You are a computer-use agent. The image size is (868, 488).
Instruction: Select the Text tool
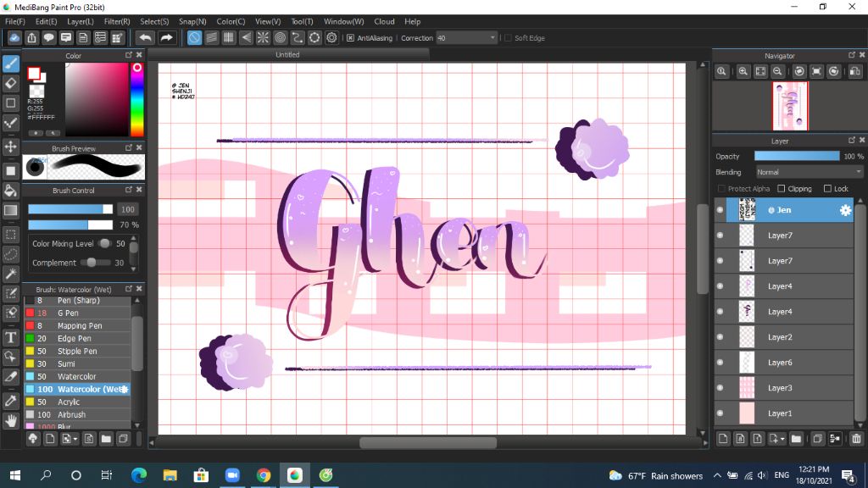click(x=10, y=337)
